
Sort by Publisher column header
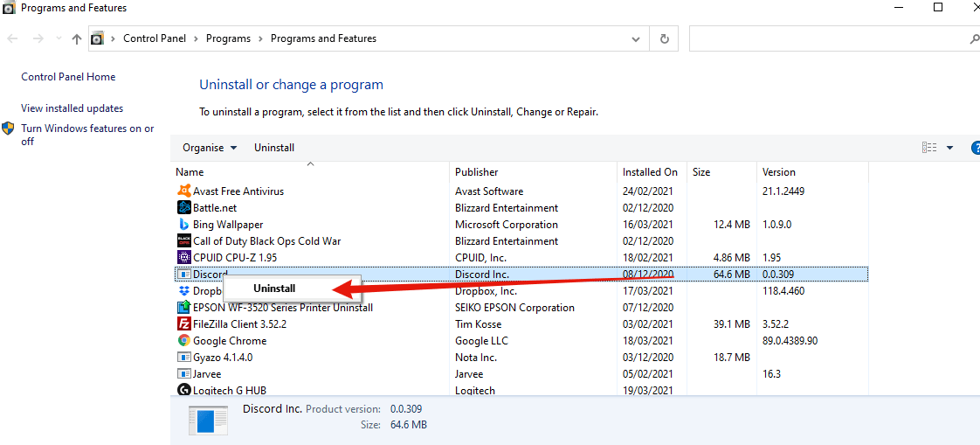tap(533, 172)
